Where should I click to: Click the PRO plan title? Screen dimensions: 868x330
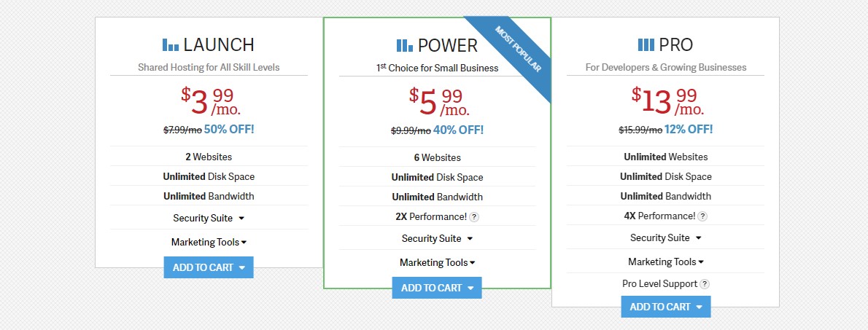[676, 44]
